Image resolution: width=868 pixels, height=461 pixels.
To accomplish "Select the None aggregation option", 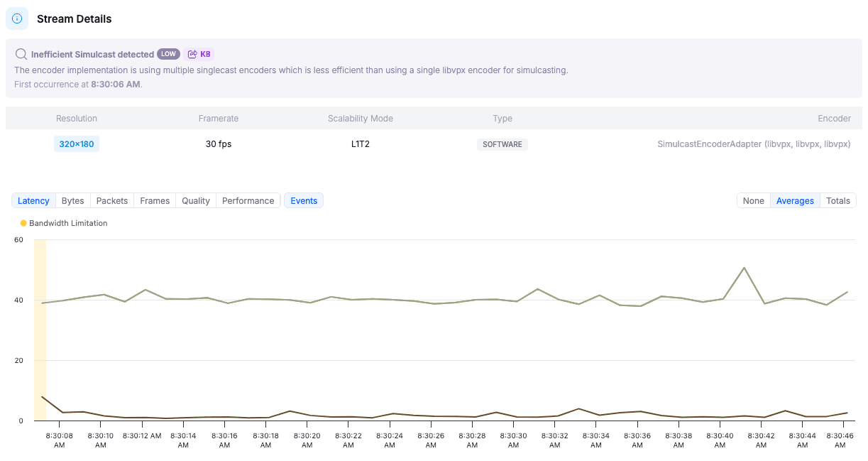I will (x=753, y=201).
